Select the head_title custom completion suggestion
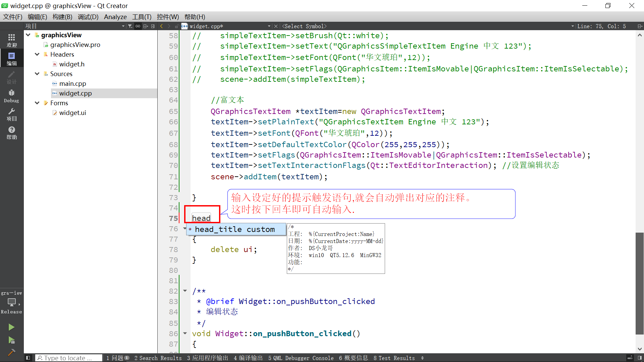 (235, 229)
